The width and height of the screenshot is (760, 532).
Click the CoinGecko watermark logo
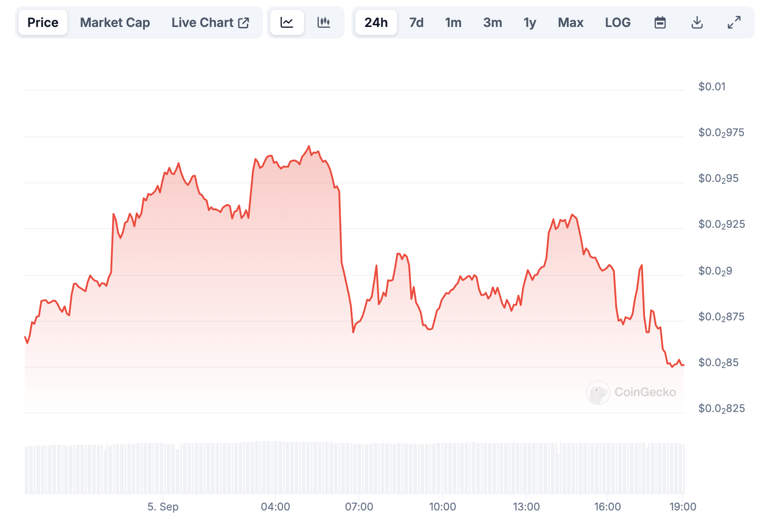[631, 392]
